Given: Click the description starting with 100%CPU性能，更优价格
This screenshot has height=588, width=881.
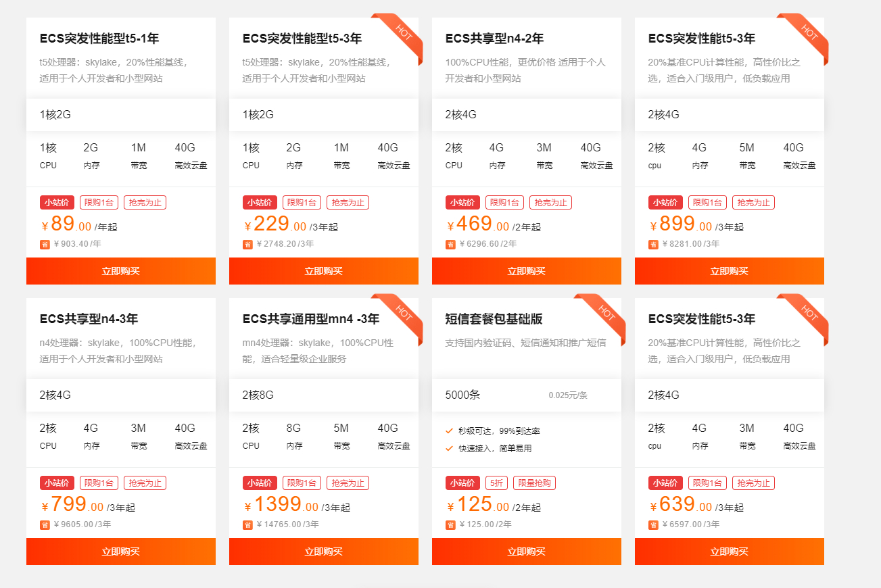Looking at the screenshot, I should (525, 70).
